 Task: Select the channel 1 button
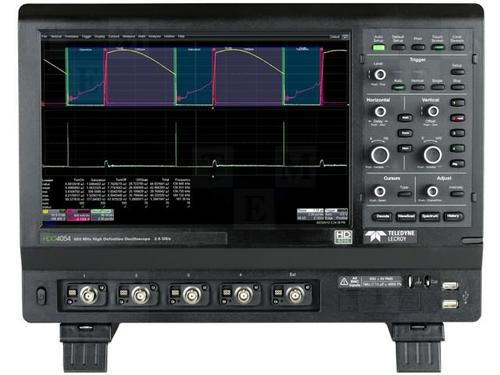(457, 102)
